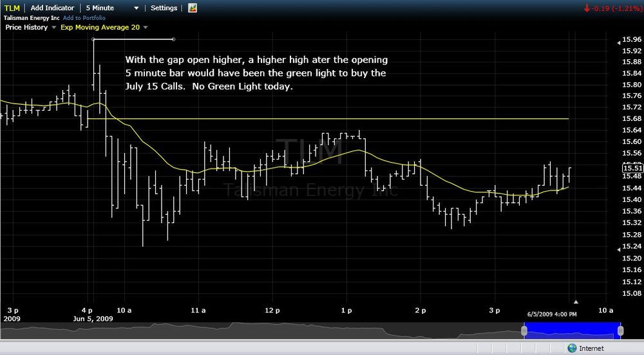This screenshot has height=355, width=644.
Task: Click the arrow marker near 15.24 on price axis
Action: coord(619,250)
